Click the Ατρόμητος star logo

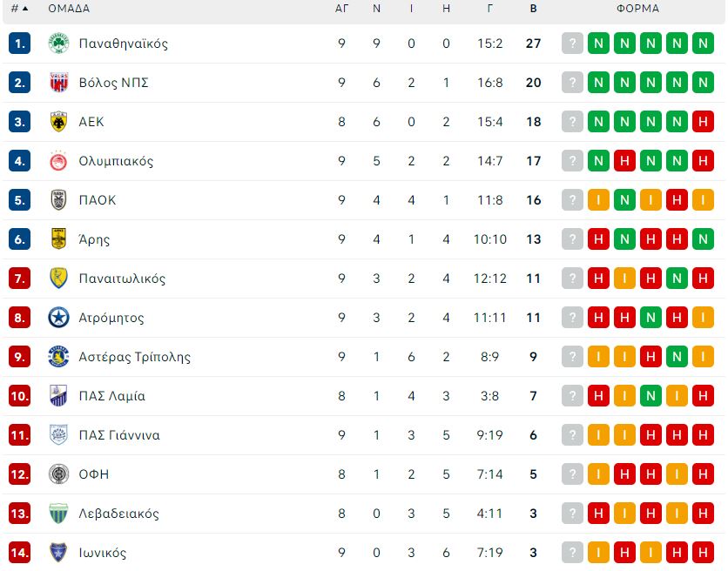pos(58,318)
